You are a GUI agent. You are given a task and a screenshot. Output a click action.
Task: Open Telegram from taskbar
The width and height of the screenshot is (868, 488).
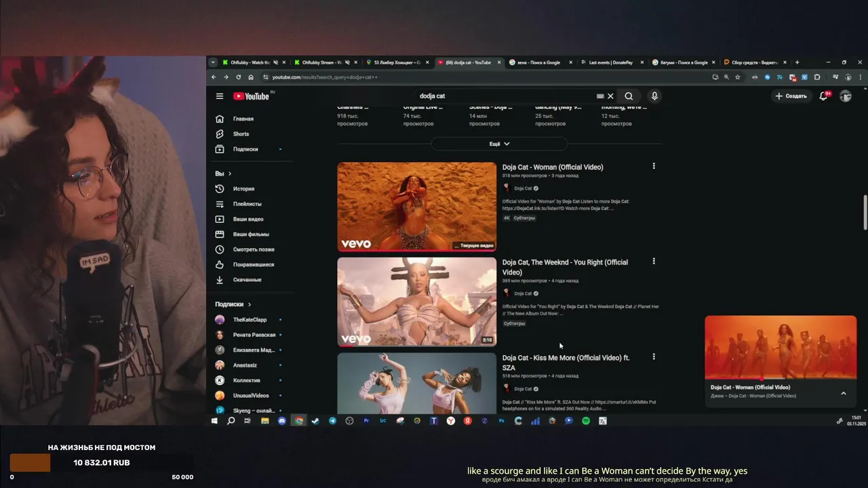click(332, 421)
